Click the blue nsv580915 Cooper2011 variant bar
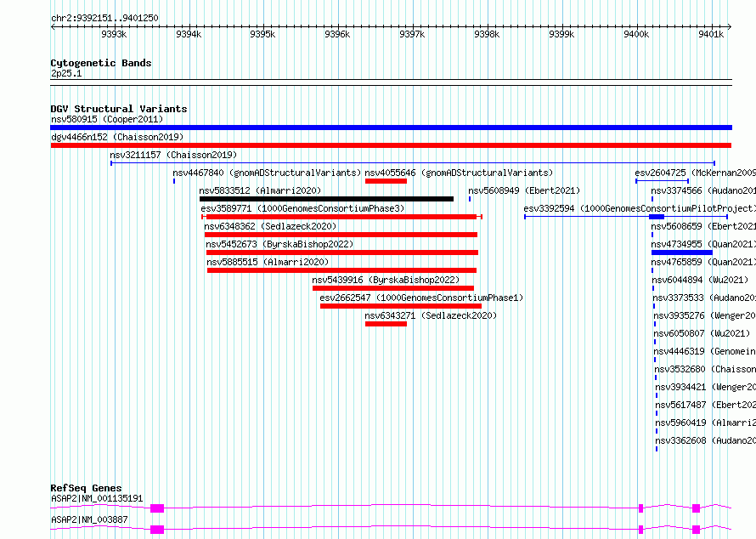 click(391, 128)
